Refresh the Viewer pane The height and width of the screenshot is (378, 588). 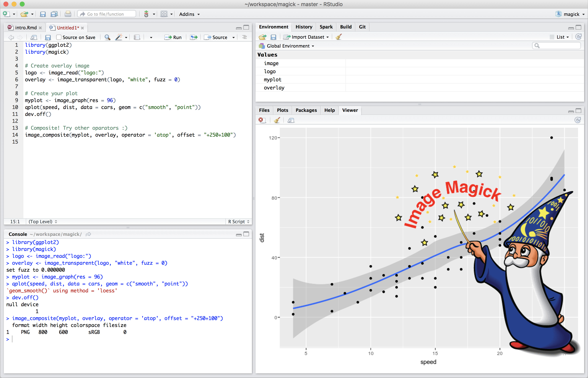pos(578,120)
